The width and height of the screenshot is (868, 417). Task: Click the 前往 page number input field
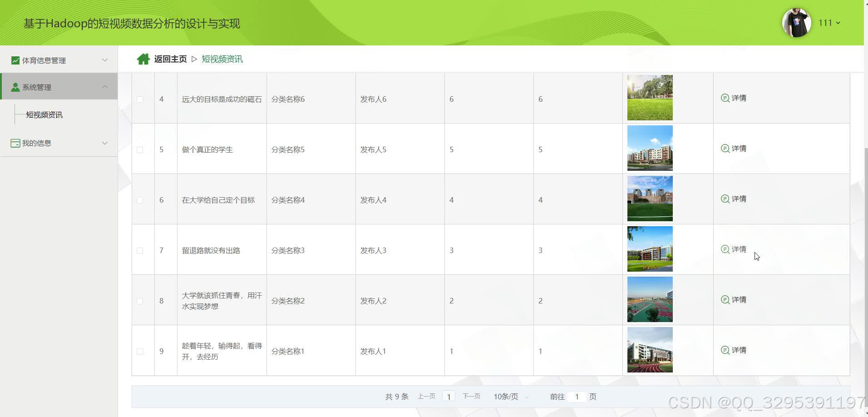(577, 397)
